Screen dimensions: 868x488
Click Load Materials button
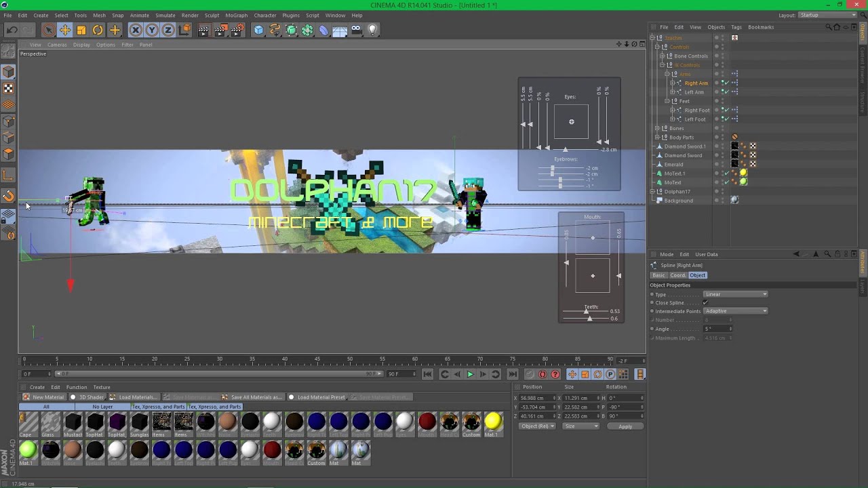coord(133,397)
